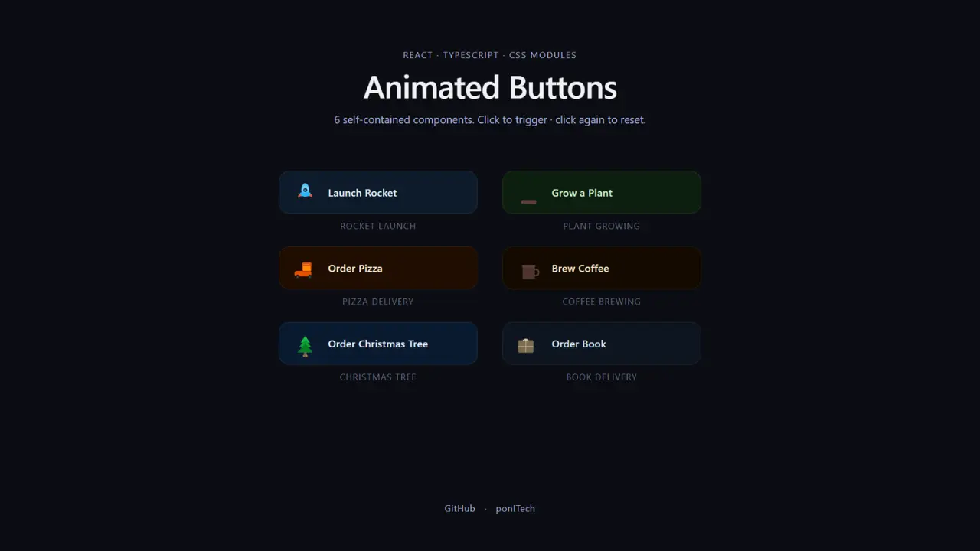Click the tree icon on Order Christmas Tree

coord(305,344)
